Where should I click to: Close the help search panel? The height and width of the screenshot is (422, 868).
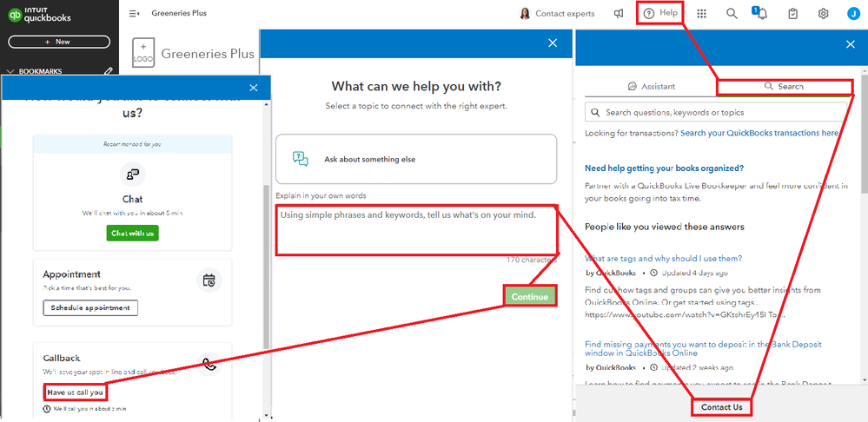click(x=851, y=44)
